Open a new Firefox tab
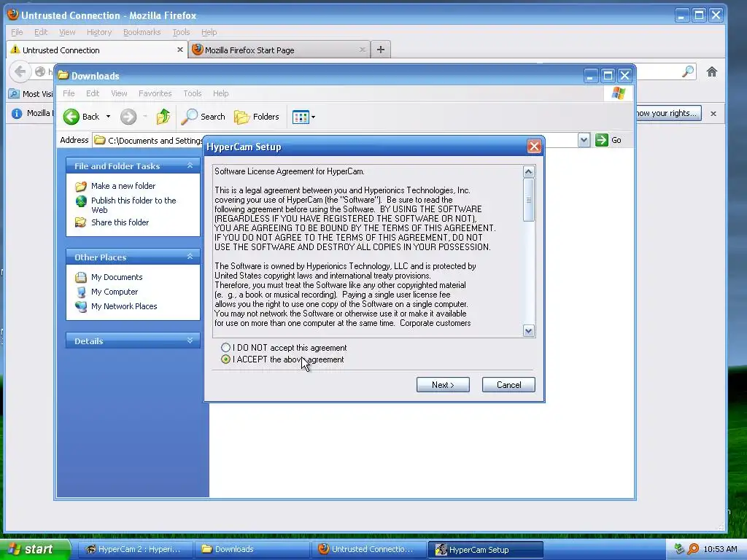Viewport: 747px width, 560px height. coord(381,50)
